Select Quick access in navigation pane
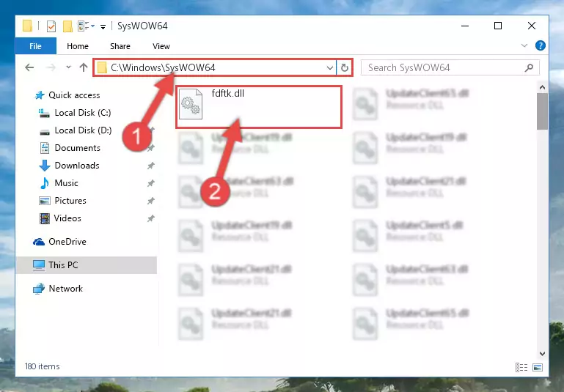This screenshot has width=564, height=392. point(74,95)
